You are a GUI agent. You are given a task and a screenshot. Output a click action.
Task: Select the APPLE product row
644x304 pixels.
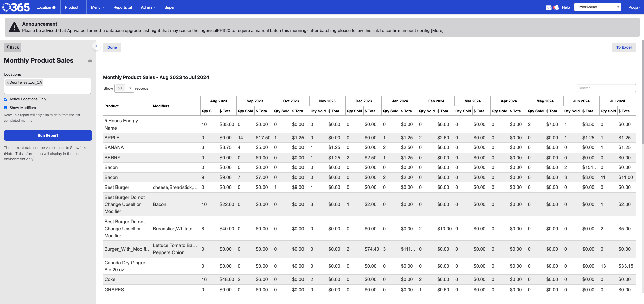[369, 138]
